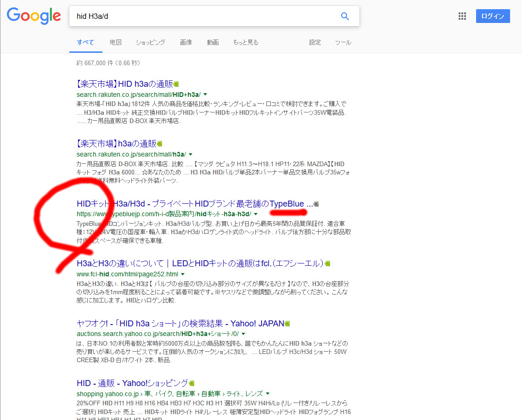Click the blue magnifier search icon

pyautogui.click(x=345, y=16)
